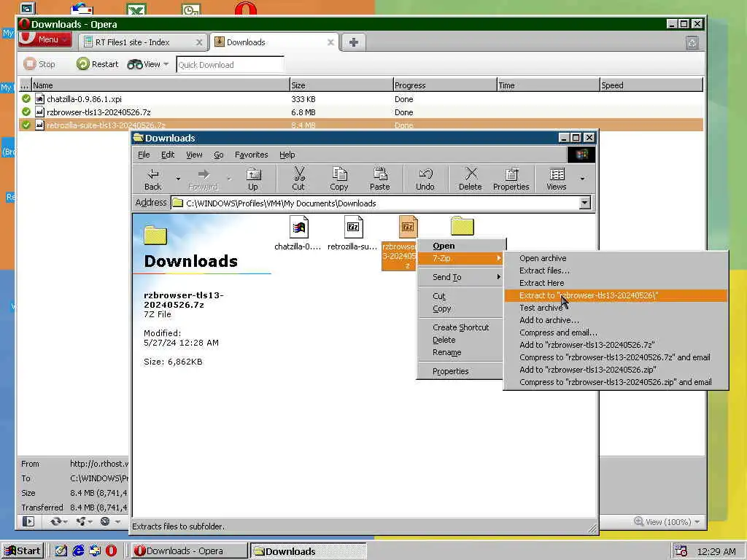The width and height of the screenshot is (747, 560).
Task: Open the Views dropdown arrow
Action: coord(582,179)
